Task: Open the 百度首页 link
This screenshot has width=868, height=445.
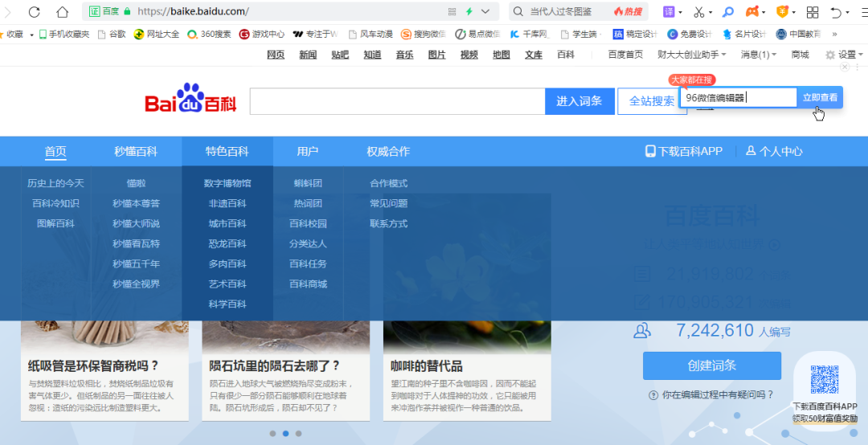Action: [625, 55]
